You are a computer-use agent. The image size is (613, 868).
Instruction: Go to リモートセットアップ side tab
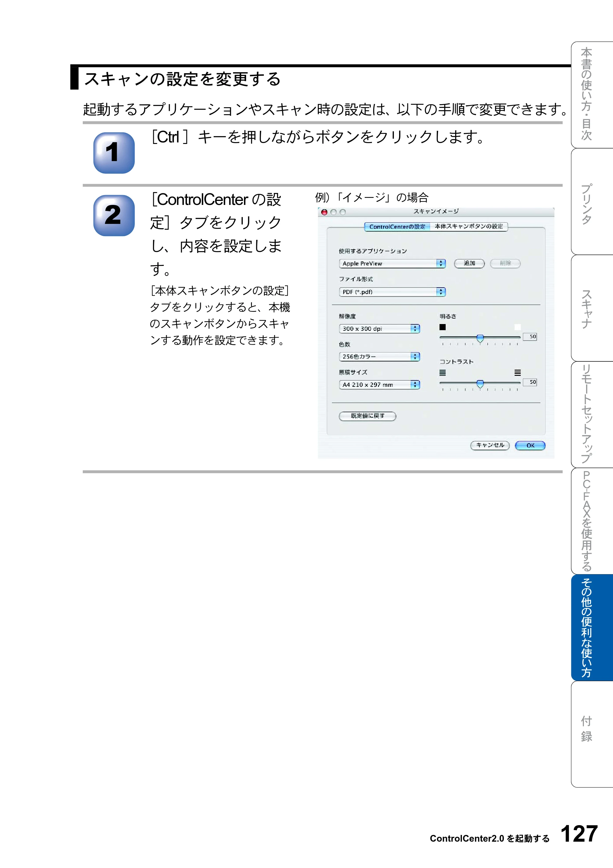point(592,414)
